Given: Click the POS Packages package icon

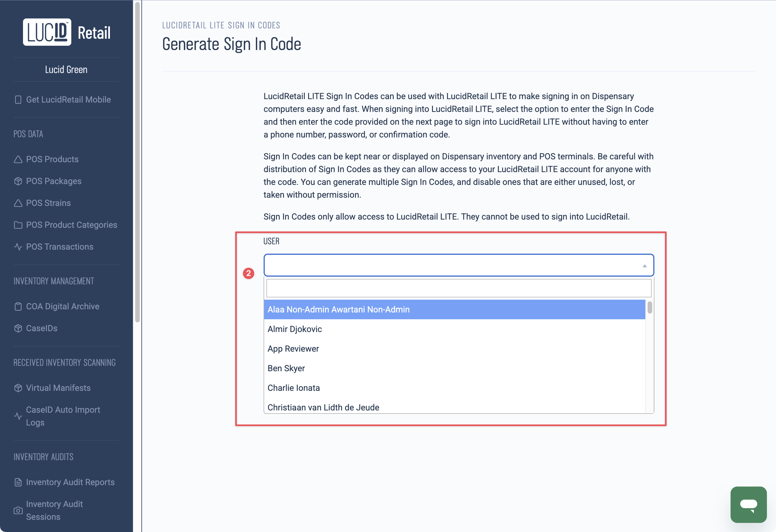Looking at the screenshot, I should (18, 181).
